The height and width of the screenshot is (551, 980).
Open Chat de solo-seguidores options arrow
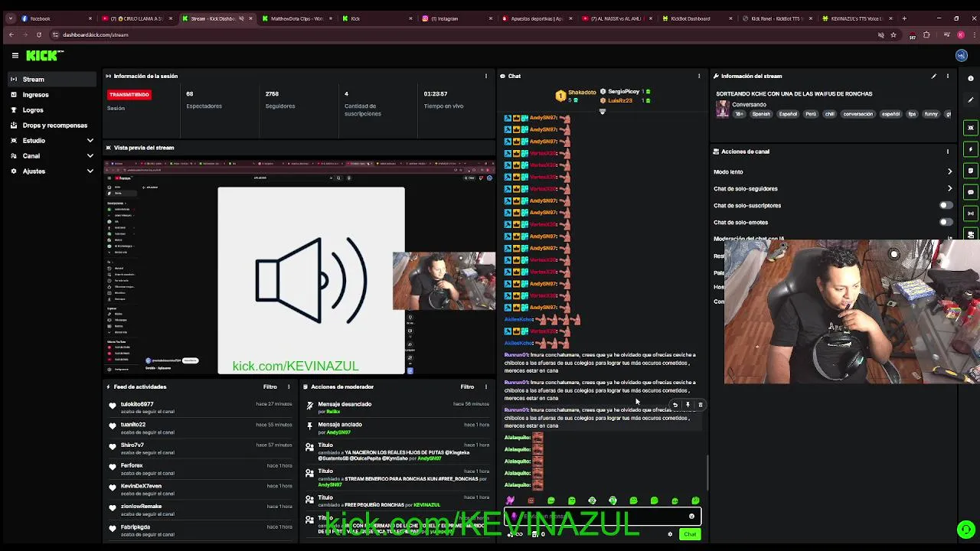click(x=949, y=188)
